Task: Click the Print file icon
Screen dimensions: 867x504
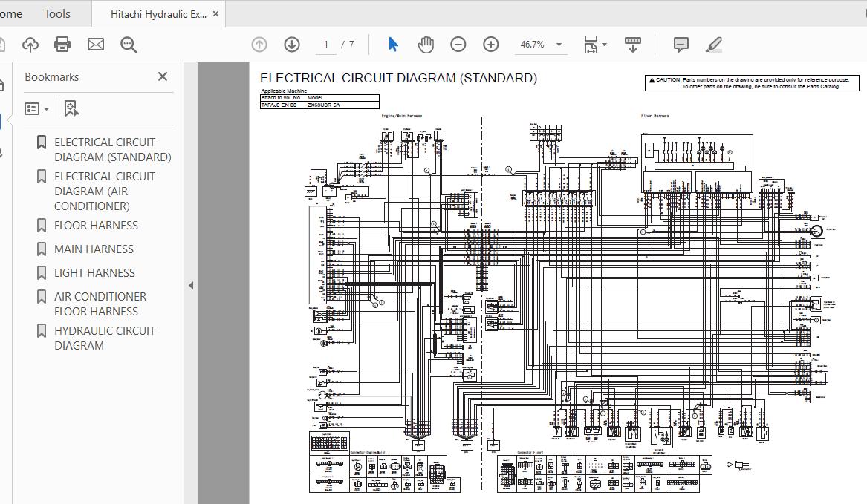Action: [62, 45]
